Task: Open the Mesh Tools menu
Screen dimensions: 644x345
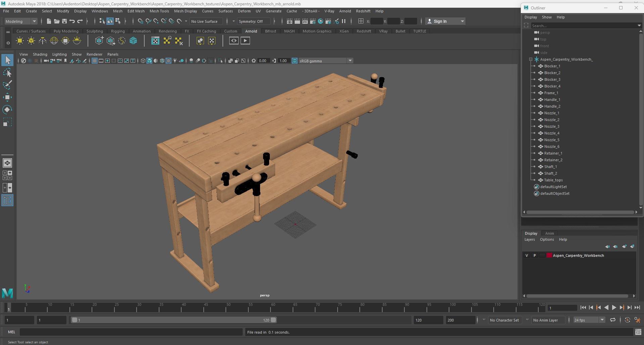Action: click(x=159, y=11)
